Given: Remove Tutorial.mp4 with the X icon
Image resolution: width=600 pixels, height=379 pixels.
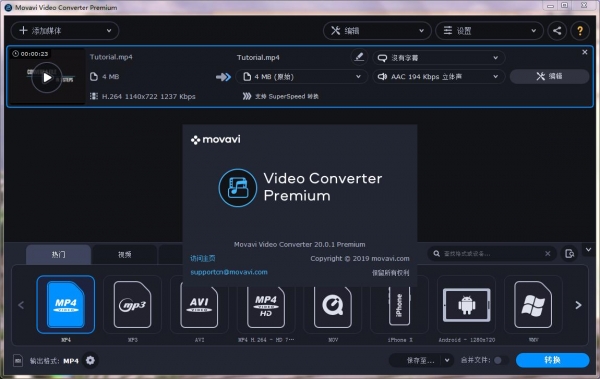Looking at the screenshot, I should click(585, 52).
